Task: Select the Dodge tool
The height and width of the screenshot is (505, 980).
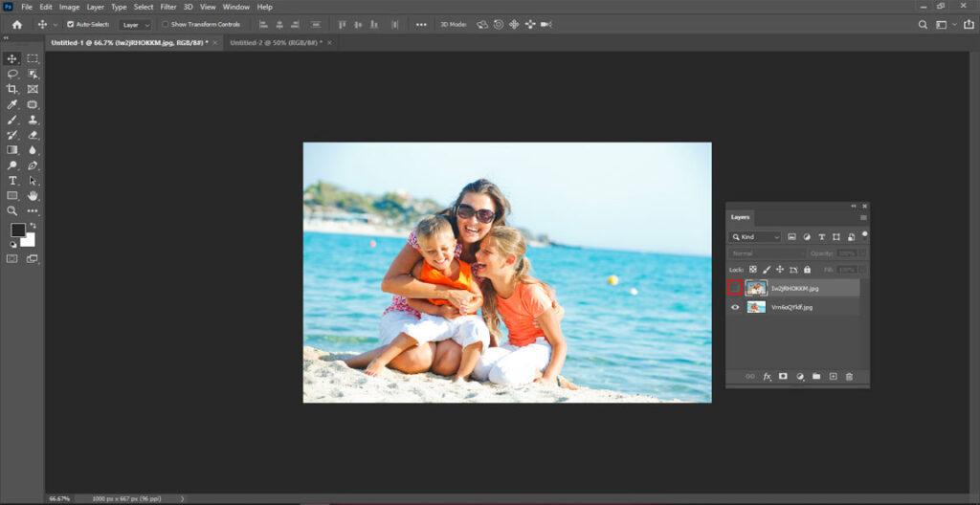Action: click(11, 165)
